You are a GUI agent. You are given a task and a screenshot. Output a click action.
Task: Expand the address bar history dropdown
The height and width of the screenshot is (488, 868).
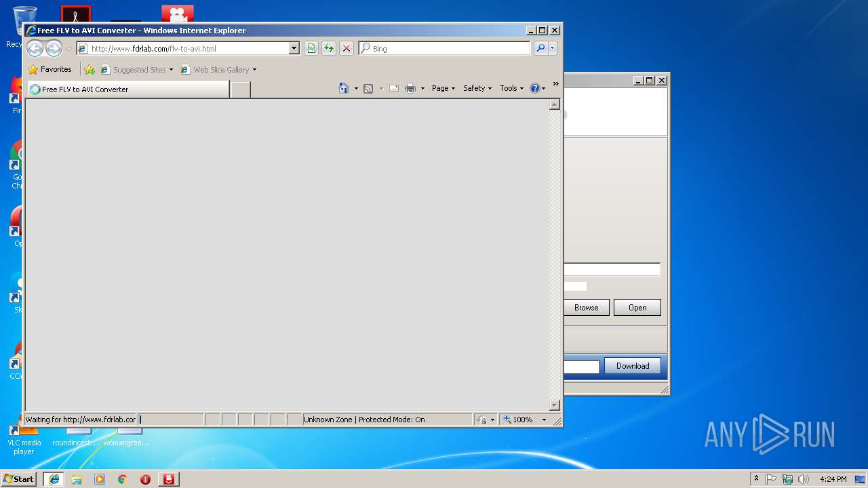294,49
